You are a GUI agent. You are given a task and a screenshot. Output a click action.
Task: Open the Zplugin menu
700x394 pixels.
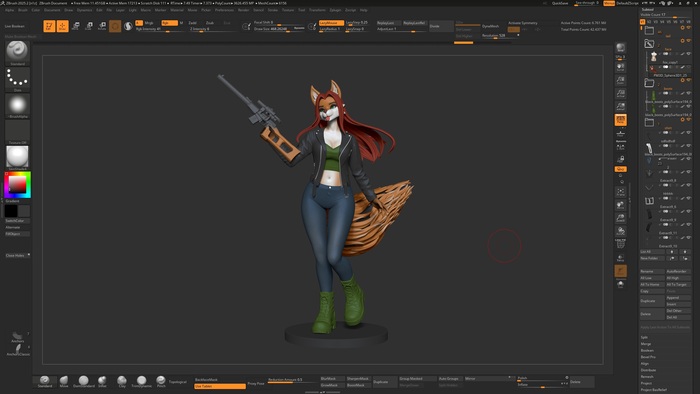(x=335, y=10)
